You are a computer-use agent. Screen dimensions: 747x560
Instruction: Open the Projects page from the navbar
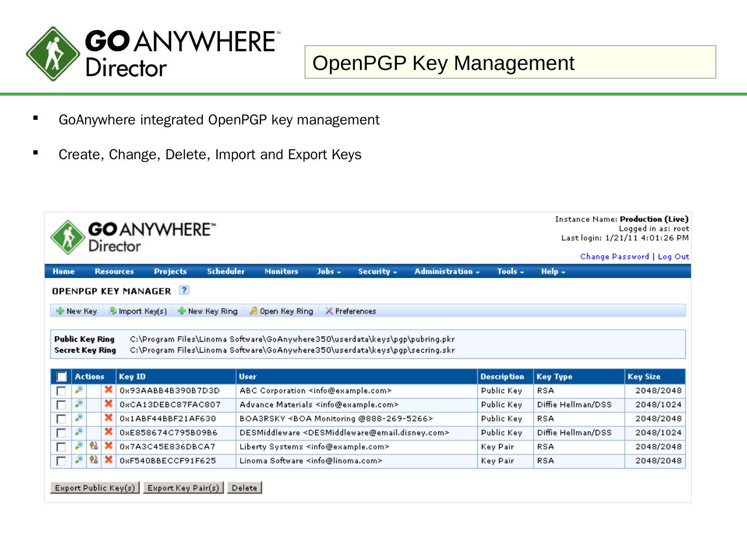(170, 271)
